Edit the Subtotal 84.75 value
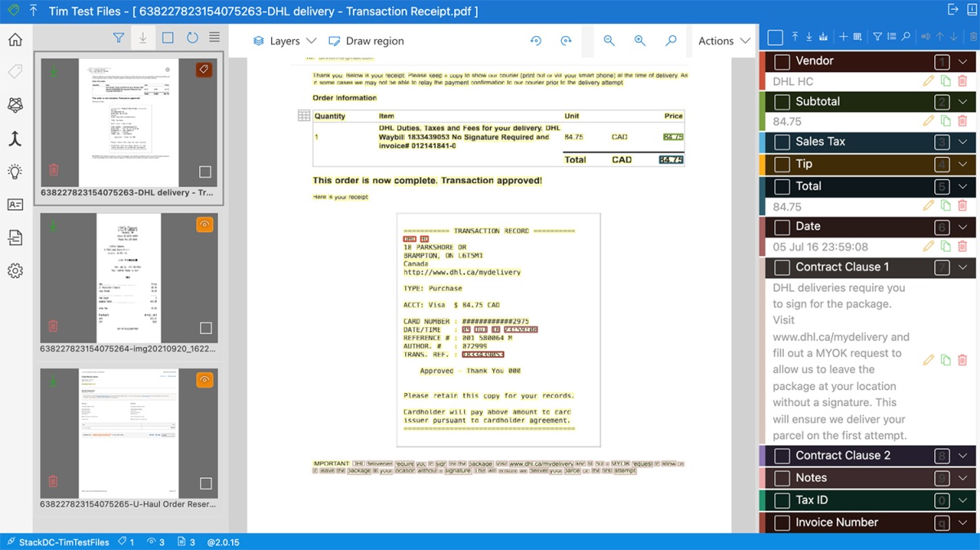The height and width of the screenshot is (550, 980). 928,121
